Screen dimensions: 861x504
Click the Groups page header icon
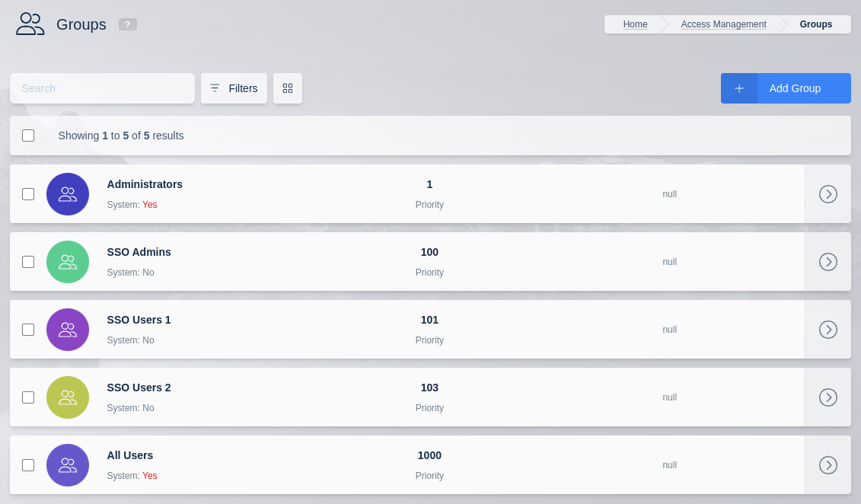coord(30,24)
